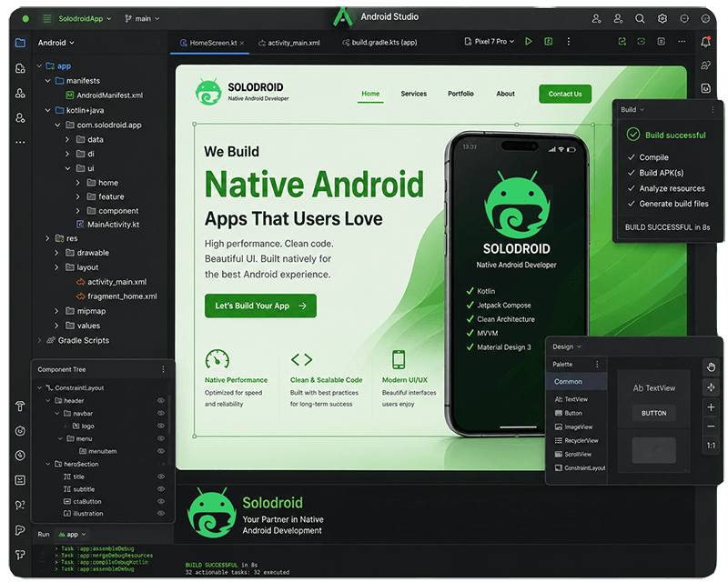Expand the res folder
The width and height of the screenshot is (728, 582).
[x=47, y=238]
